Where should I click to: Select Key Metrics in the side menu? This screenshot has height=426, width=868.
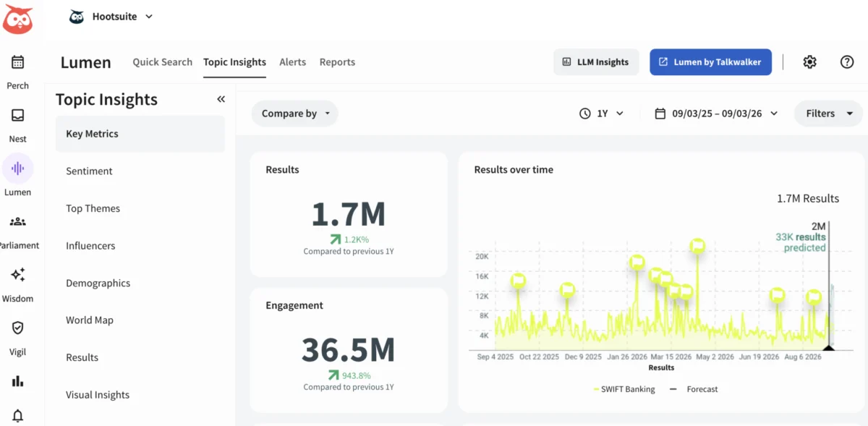[x=140, y=134]
